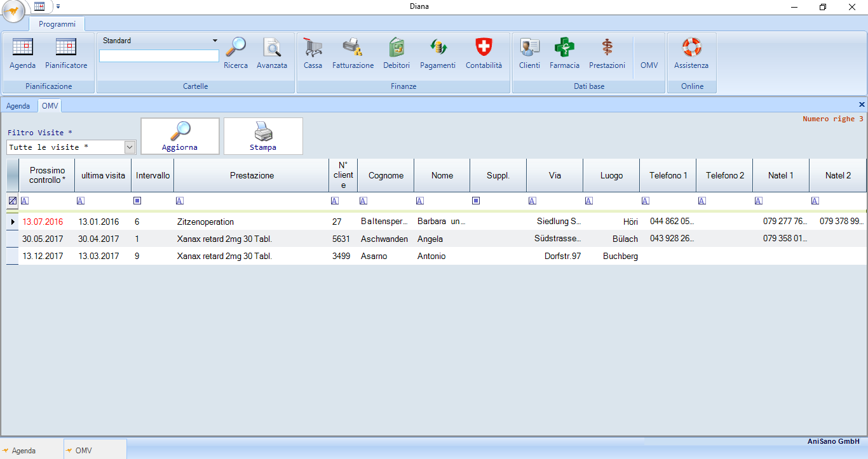Sort by Cognome column header

pyautogui.click(x=386, y=175)
